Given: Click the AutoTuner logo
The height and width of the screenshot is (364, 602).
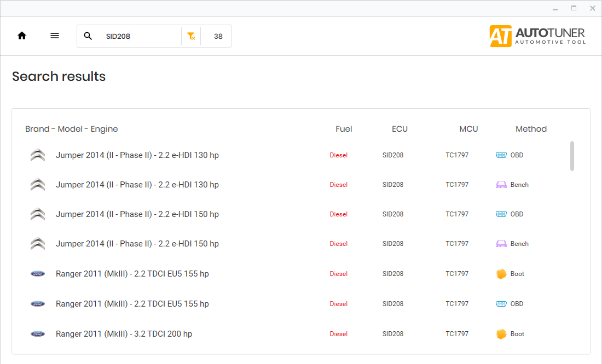Looking at the screenshot, I should click(x=537, y=36).
